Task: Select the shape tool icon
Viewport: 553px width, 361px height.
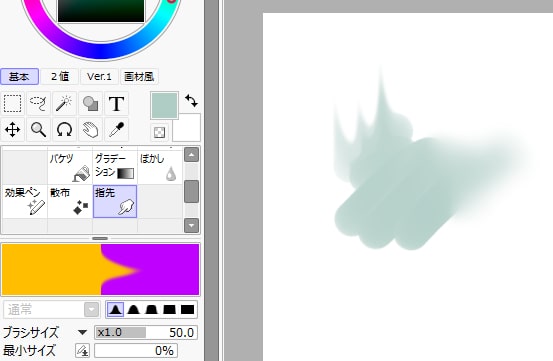Action: [90, 104]
